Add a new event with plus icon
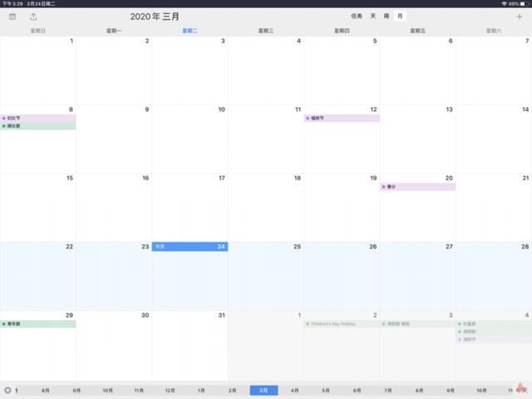Image resolution: width=532 pixels, height=399 pixels. (519, 17)
